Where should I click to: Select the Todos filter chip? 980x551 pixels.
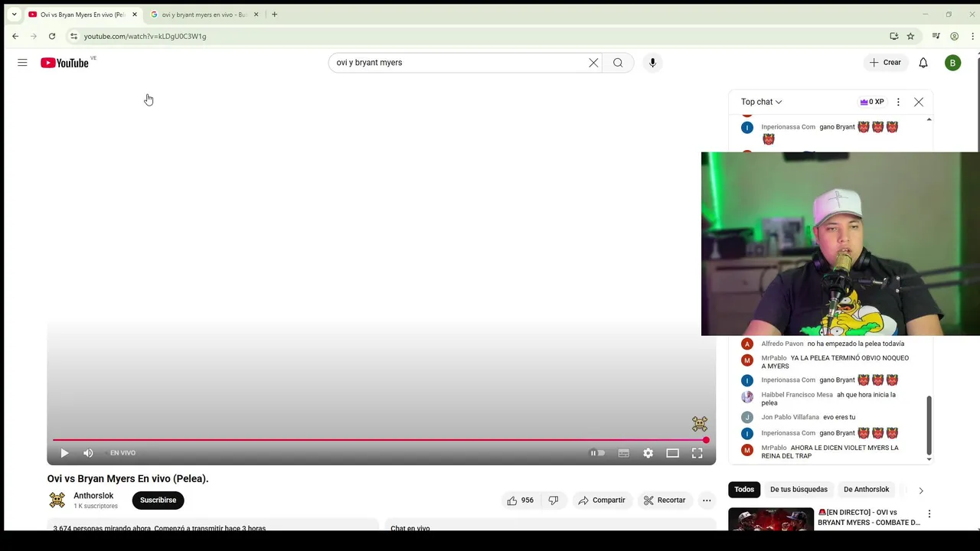point(744,490)
